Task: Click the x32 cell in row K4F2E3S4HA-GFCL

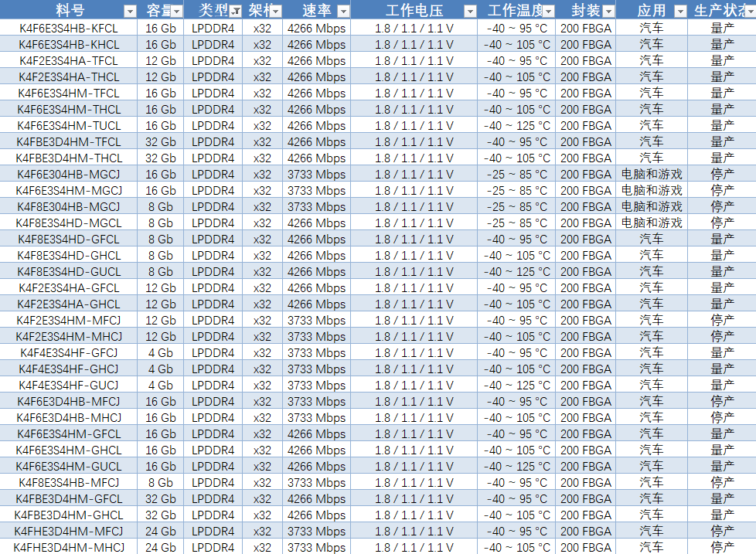Action: click(262, 288)
